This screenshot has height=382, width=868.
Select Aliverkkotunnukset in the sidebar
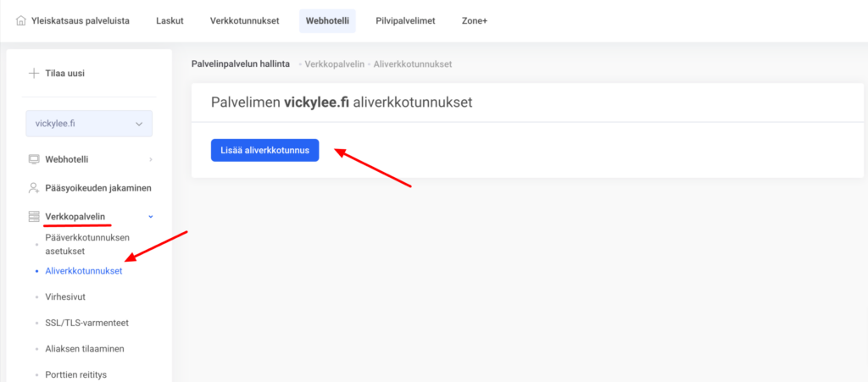pyautogui.click(x=84, y=272)
